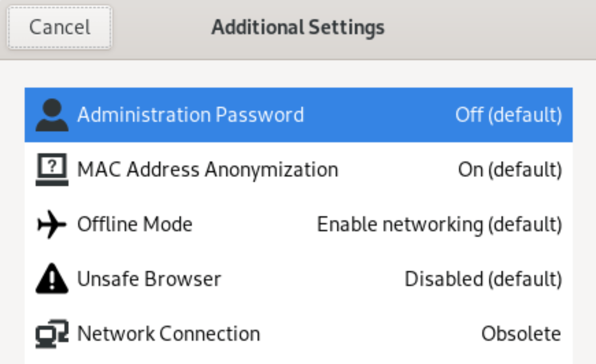This screenshot has width=596, height=364.
Task: Click the Offline Mode airplane icon
Action: (52, 224)
